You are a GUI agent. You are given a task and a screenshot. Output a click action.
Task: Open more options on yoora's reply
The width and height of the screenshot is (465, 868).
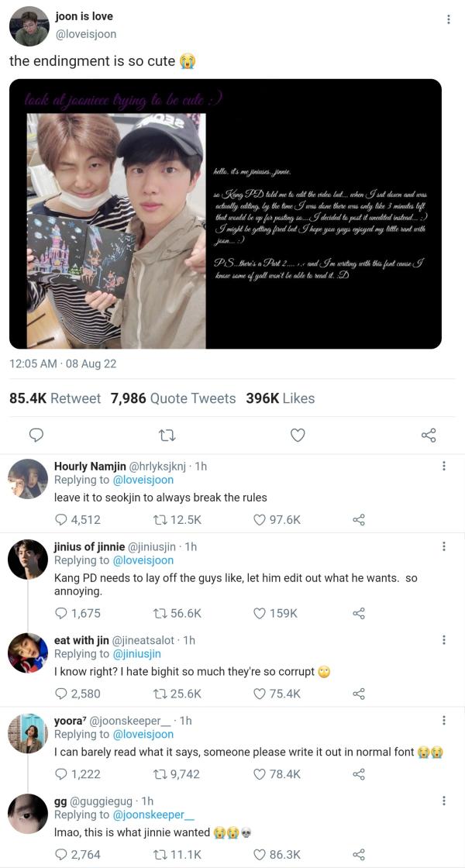tap(443, 721)
